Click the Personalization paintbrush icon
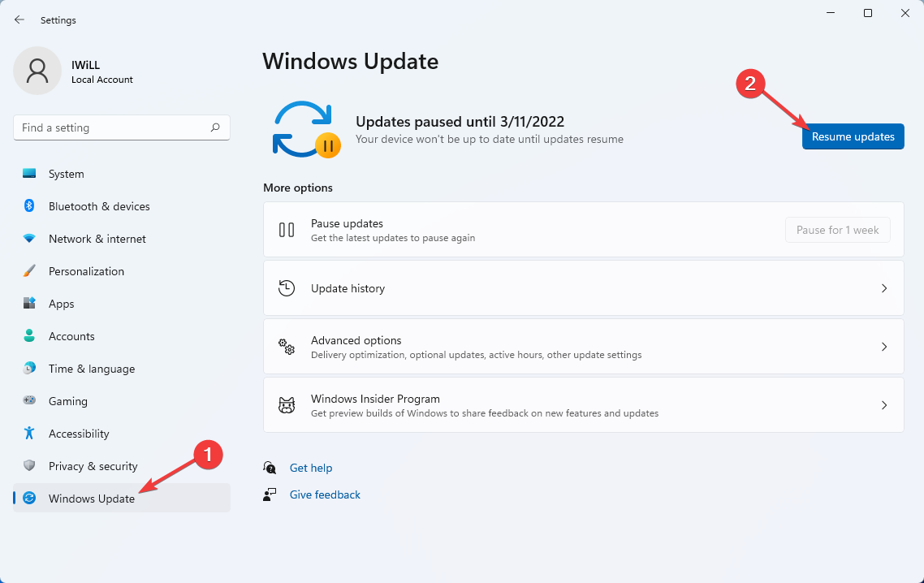Screen dimensions: 924x583 pyautogui.click(x=29, y=270)
